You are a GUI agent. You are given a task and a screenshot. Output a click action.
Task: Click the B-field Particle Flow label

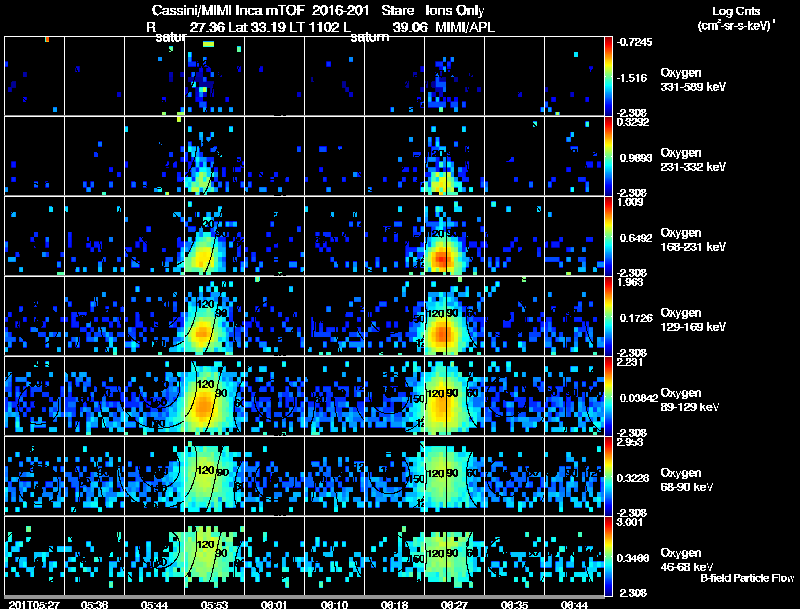[747, 578]
